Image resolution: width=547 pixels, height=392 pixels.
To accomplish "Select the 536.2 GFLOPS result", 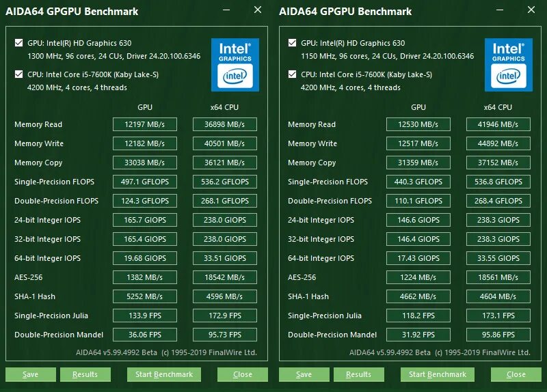I will [225, 182].
